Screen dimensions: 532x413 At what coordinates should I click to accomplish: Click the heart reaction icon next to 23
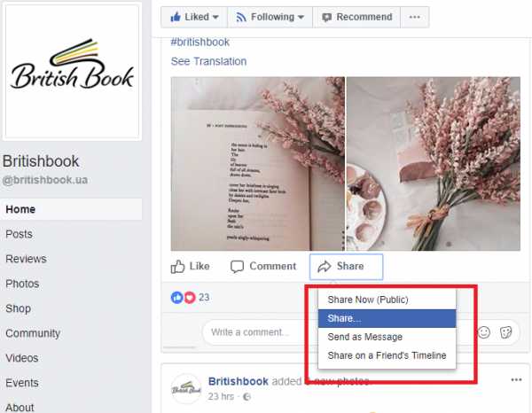click(190, 298)
